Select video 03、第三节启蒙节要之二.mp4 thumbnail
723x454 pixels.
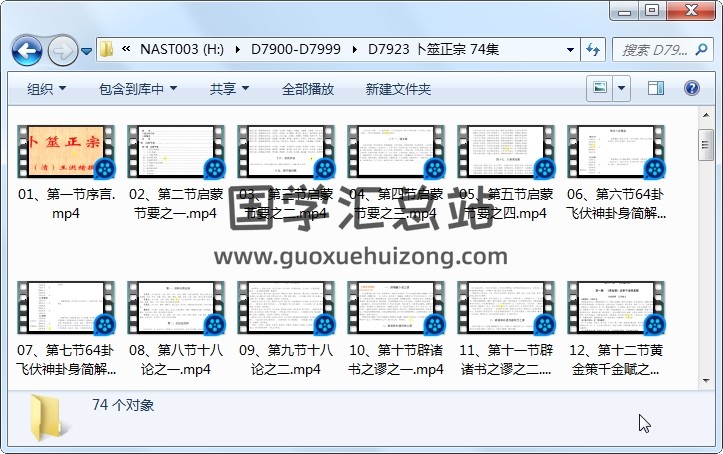[286, 151]
